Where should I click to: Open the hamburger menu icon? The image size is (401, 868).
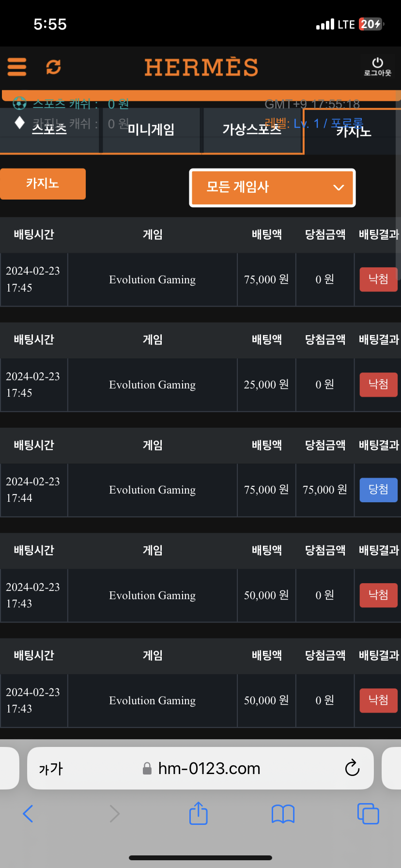tap(17, 67)
